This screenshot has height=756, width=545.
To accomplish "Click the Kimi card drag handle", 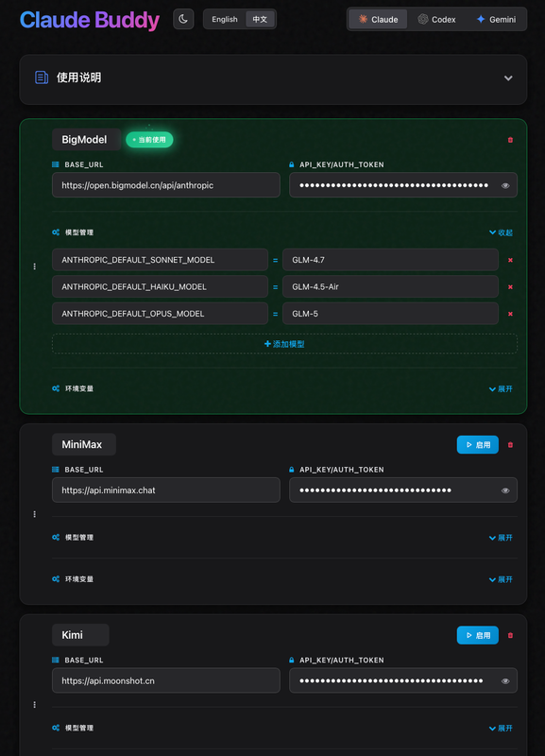I will pyautogui.click(x=34, y=705).
